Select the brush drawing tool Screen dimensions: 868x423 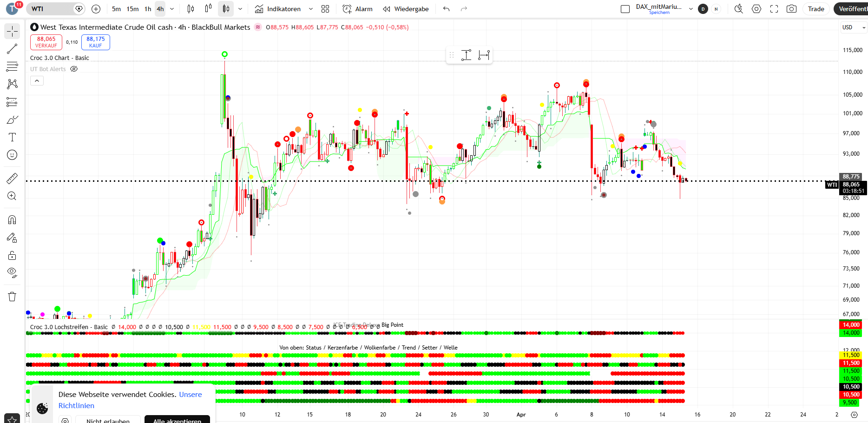click(x=12, y=120)
